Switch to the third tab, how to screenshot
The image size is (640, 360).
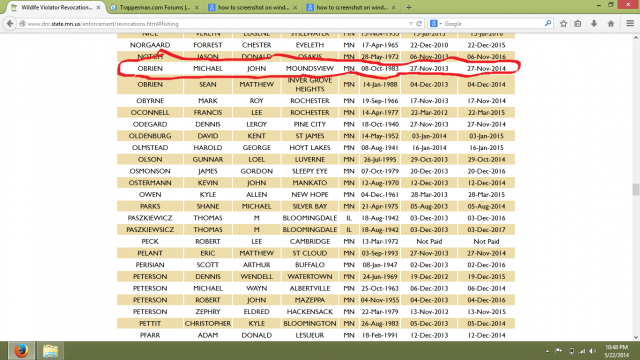tap(252, 7)
